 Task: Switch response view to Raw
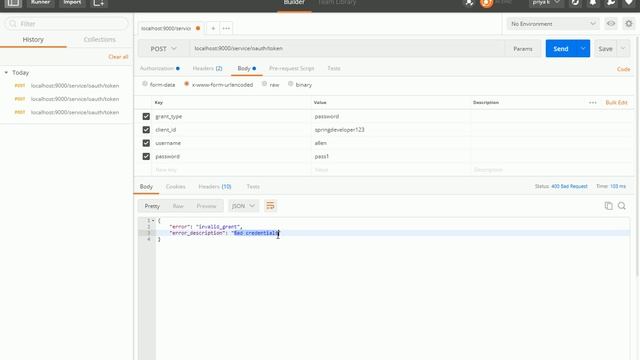click(178, 206)
